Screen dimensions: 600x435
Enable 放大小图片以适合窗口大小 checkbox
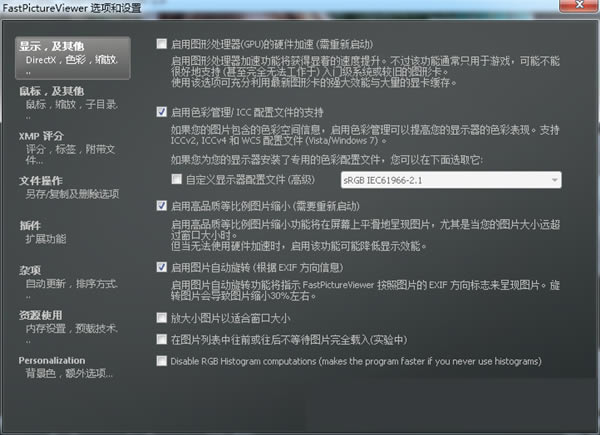click(x=161, y=318)
